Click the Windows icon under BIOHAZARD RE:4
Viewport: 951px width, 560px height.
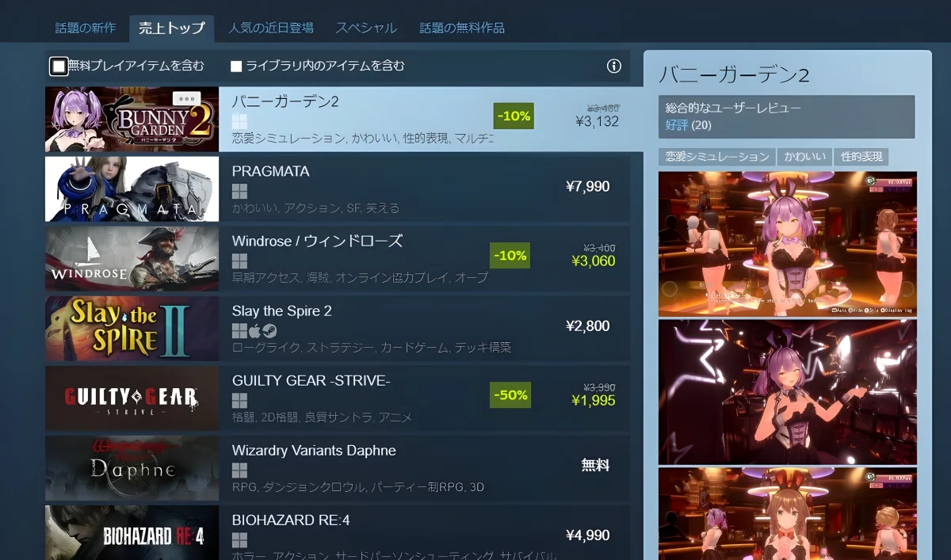(x=239, y=539)
